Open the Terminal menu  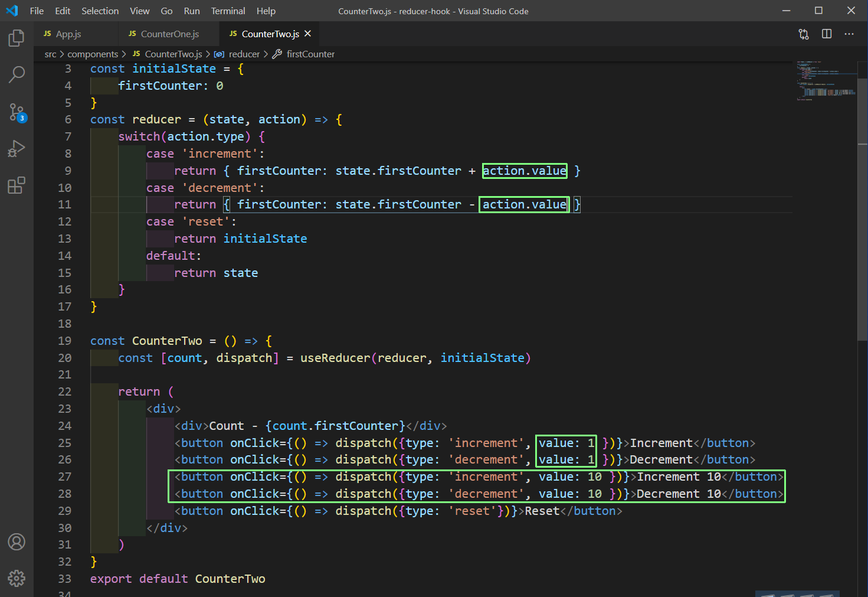tap(228, 11)
